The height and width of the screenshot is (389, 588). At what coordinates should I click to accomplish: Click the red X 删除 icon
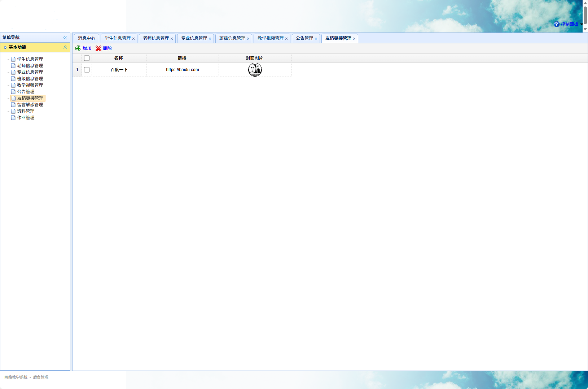coord(98,48)
